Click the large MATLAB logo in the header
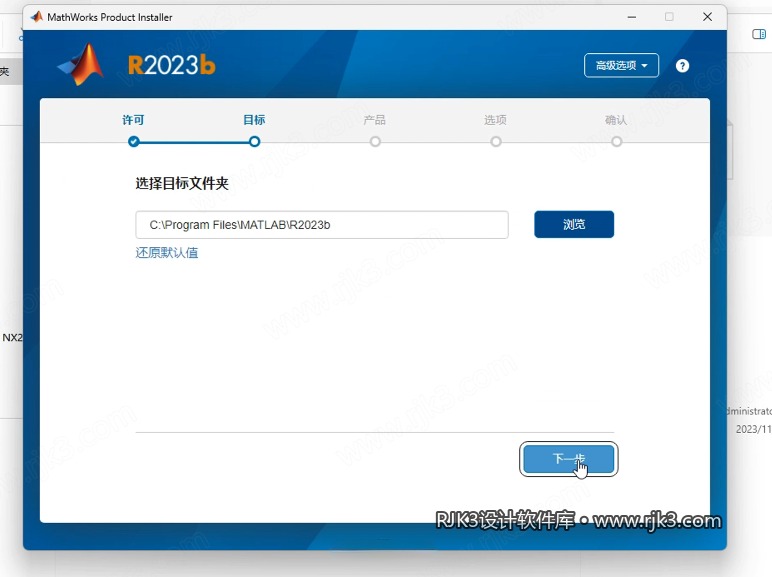 tap(81, 64)
